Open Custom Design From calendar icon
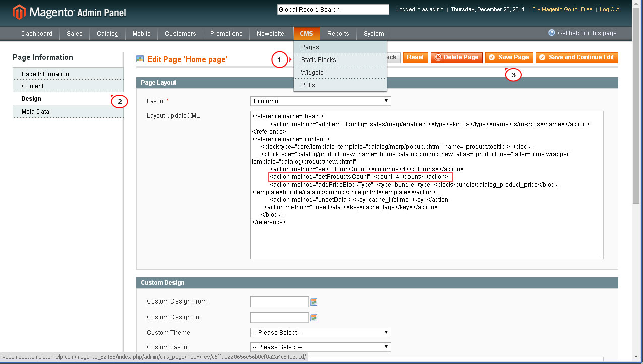 click(x=314, y=302)
